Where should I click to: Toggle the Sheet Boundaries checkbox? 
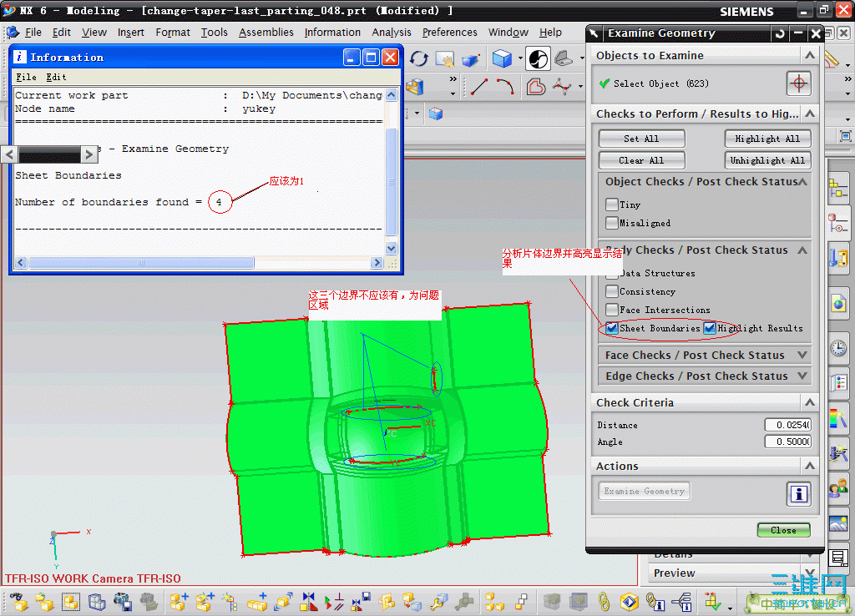(x=612, y=328)
